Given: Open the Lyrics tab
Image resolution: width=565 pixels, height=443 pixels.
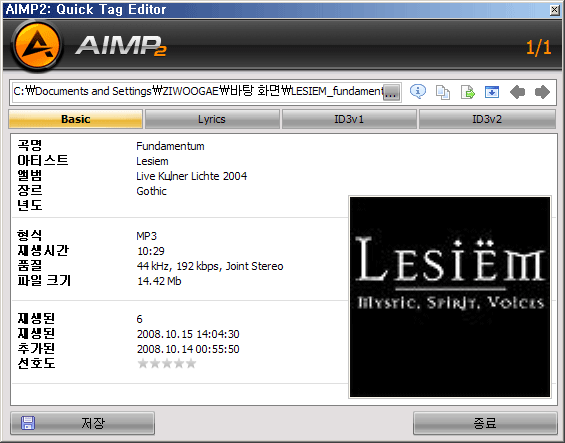Looking at the screenshot, I should point(212,119).
